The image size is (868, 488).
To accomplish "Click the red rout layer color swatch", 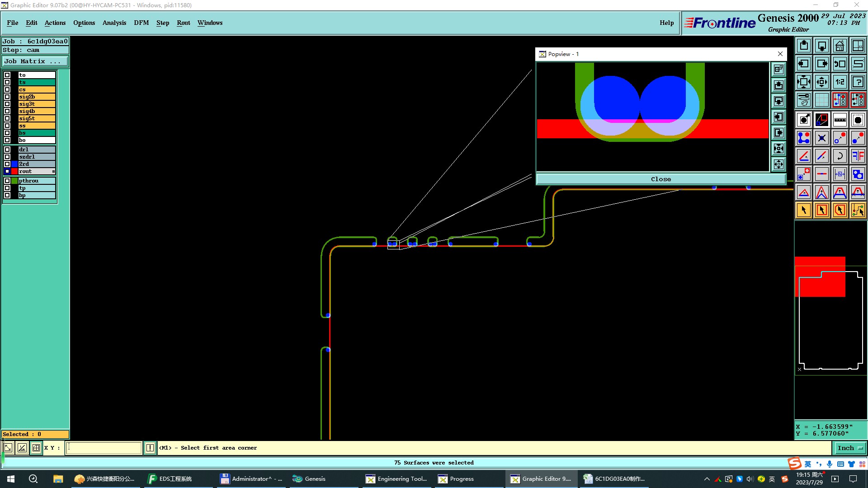I will 14,171.
